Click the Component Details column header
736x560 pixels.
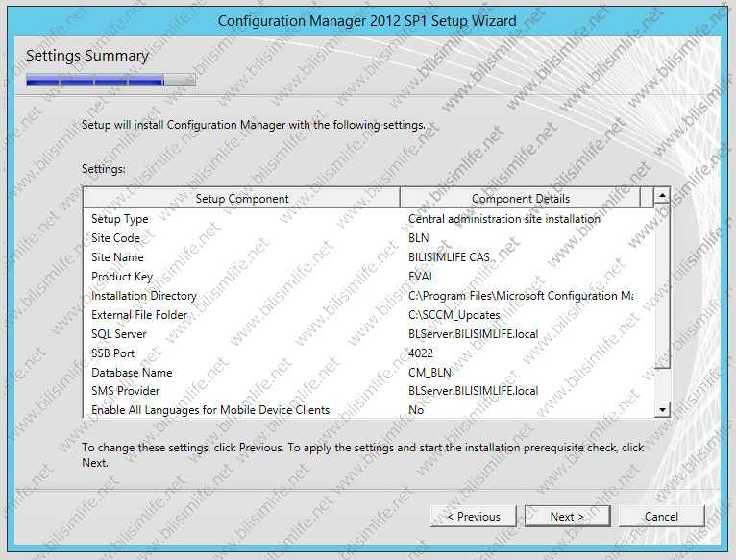tap(520, 199)
